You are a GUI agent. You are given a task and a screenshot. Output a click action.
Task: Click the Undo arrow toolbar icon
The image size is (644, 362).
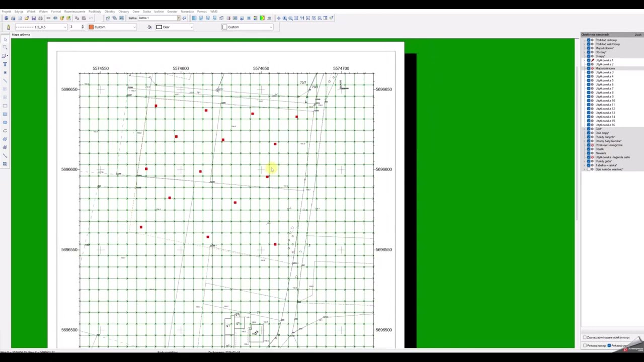(x=91, y=18)
